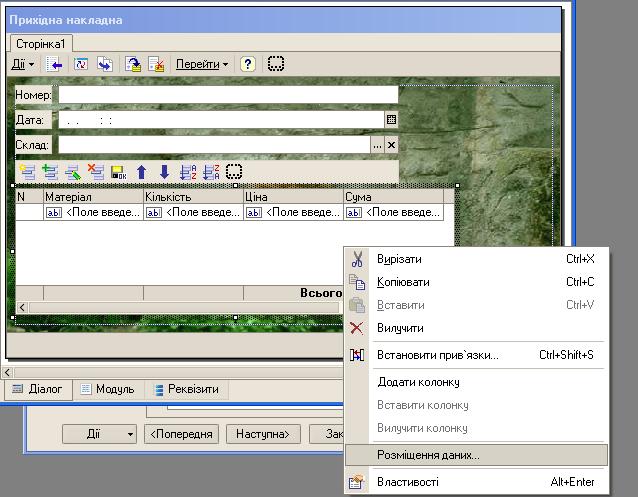Open the Перейти dropdown menu
Viewport: 638px width, 497px height.
coord(202,64)
